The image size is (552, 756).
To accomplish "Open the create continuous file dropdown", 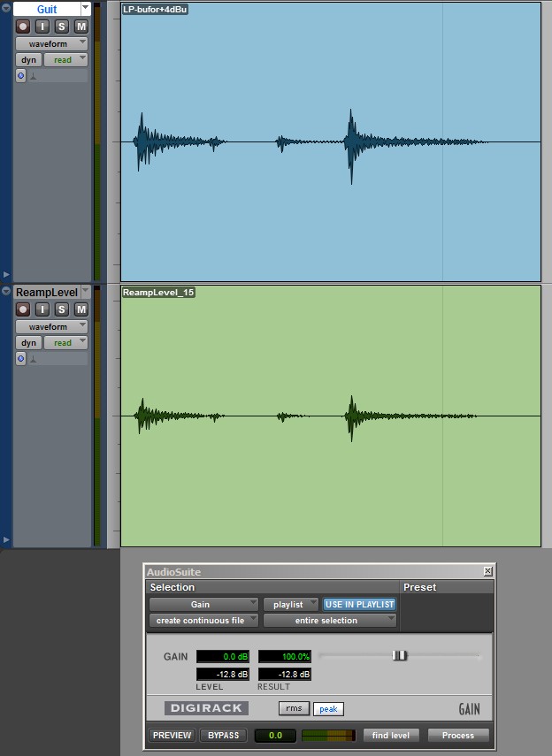I will pos(203,621).
